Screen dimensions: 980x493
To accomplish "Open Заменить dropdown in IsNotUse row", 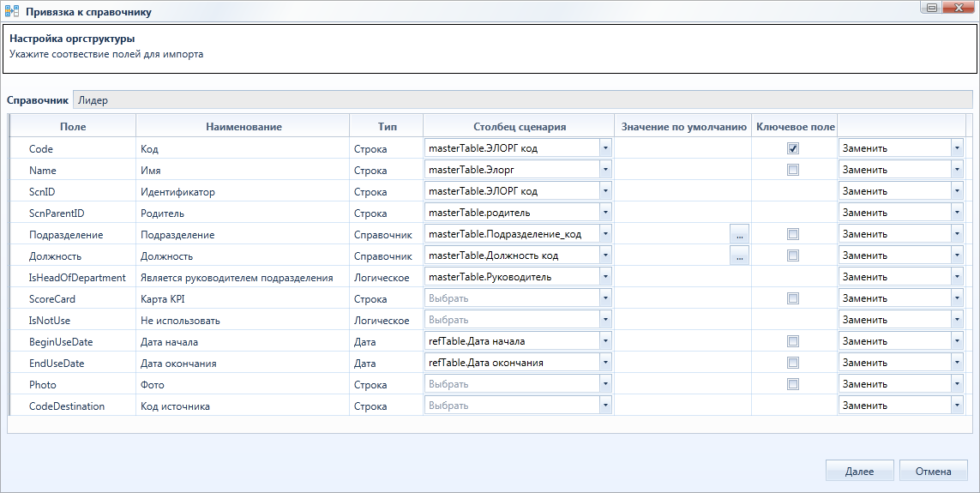I will coord(957,320).
